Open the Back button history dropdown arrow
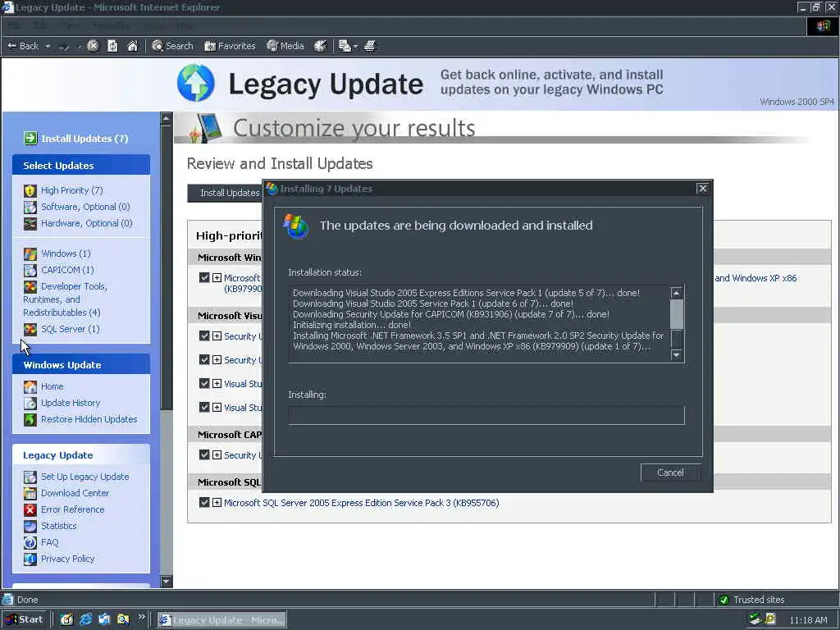The width and height of the screenshot is (840, 630). [x=48, y=47]
